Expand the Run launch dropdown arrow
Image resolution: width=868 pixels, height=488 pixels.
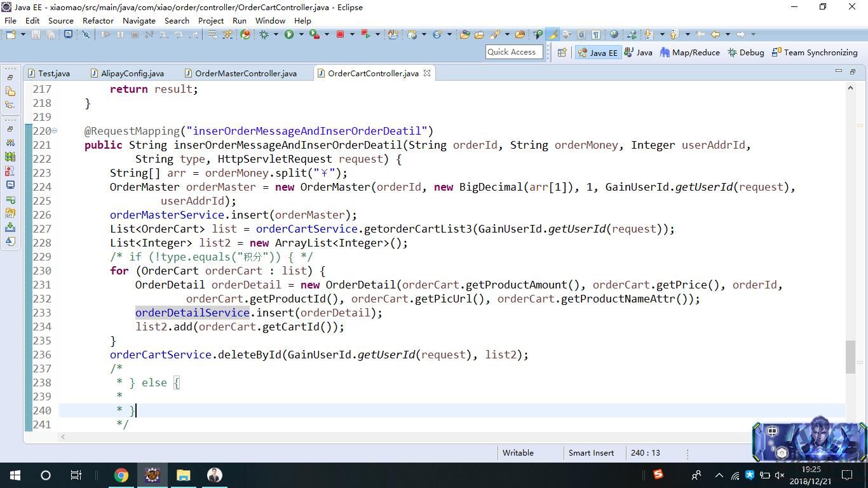[x=301, y=34]
